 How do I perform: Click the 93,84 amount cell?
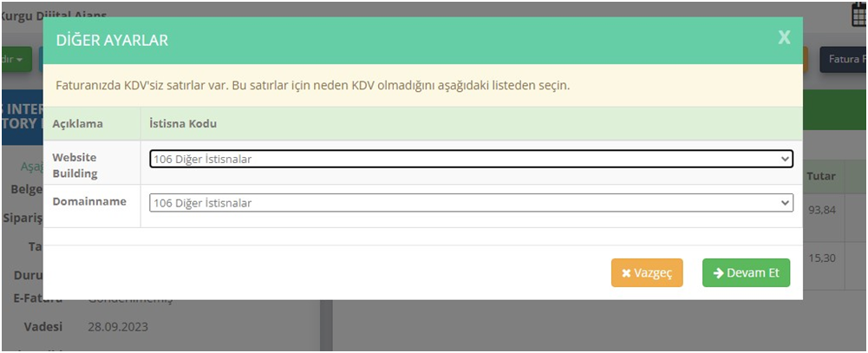coord(821,210)
